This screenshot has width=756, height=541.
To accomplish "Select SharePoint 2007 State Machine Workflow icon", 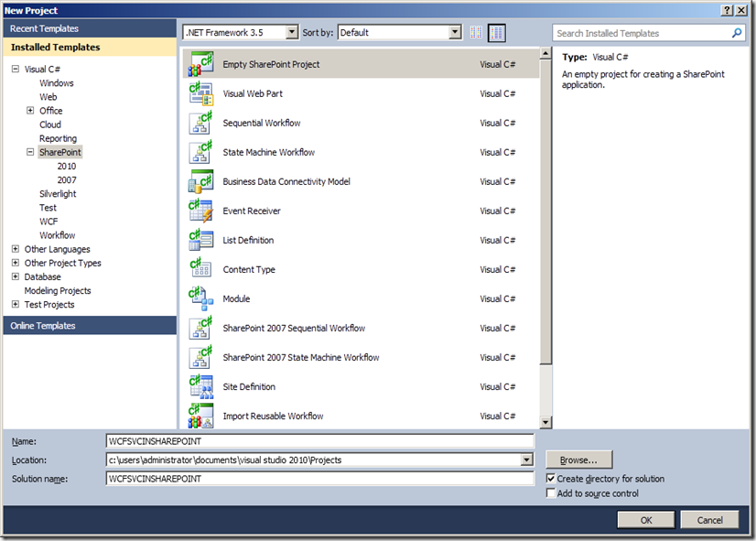I will (x=200, y=357).
